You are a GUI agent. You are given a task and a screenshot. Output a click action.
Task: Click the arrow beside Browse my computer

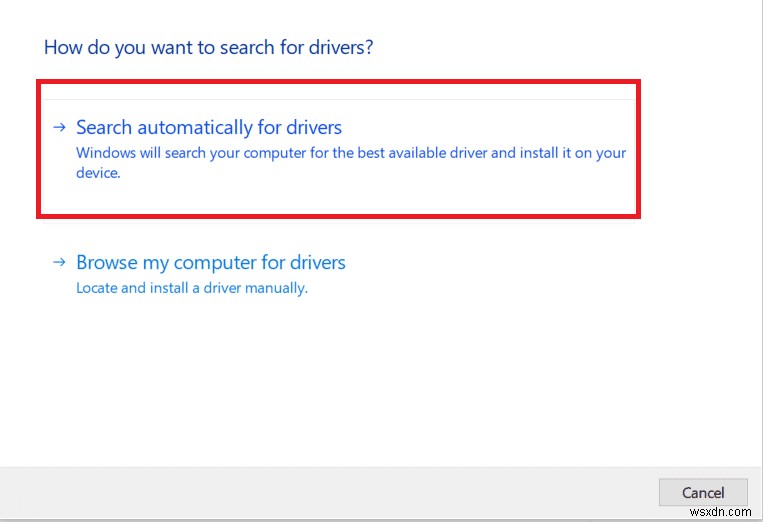click(60, 263)
